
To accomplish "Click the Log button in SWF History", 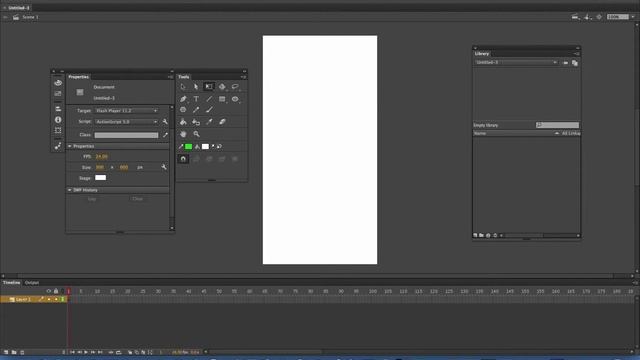I will pos(92,199).
